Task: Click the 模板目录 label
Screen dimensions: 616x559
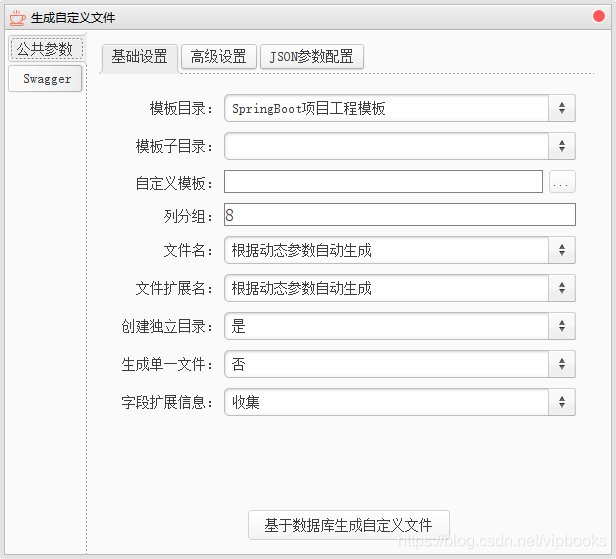Action: click(x=182, y=108)
